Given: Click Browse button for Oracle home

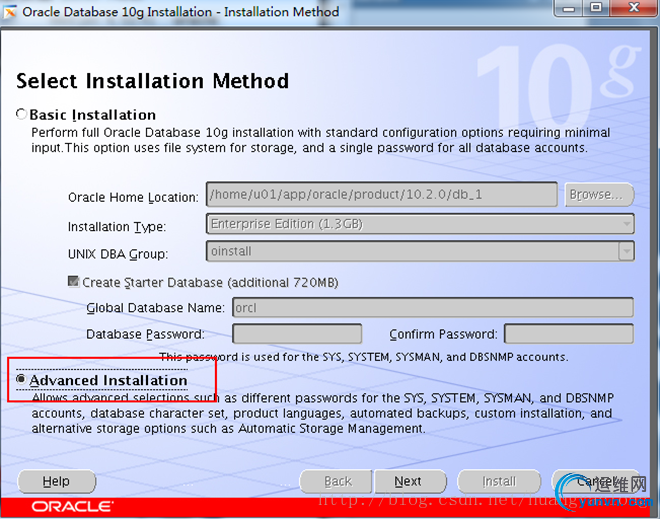Looking at the screenshot, I should click(x=599, y=194).
